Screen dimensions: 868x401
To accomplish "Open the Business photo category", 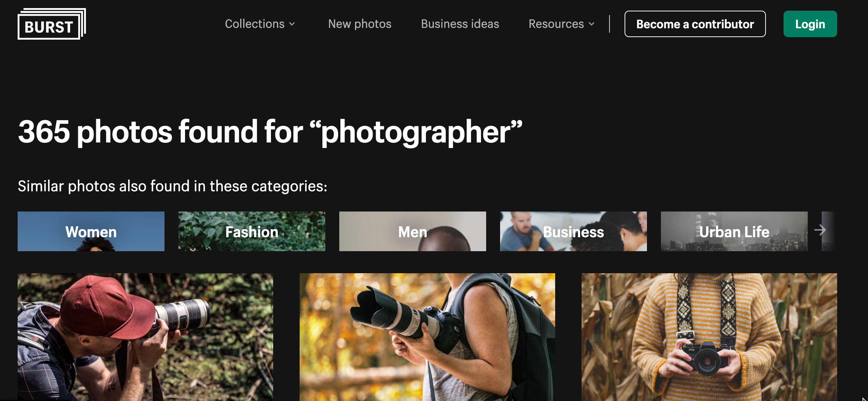I will (573, 231).
